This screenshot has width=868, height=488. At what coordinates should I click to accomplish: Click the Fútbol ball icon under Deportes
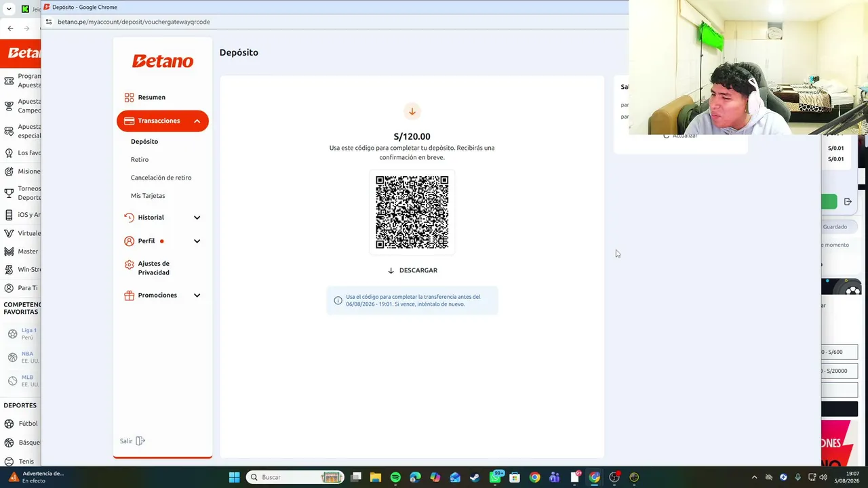tap(9, 424)
